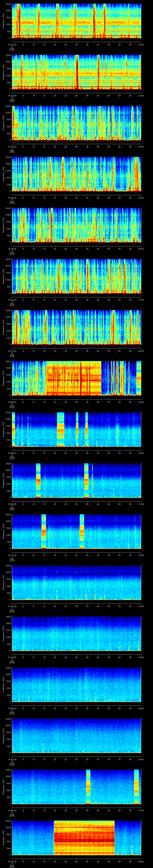Click the burst near 12 seconds in the 19:30 spectrogram
Viewport: 153px width, 868px height.
[x=38, y=480]
